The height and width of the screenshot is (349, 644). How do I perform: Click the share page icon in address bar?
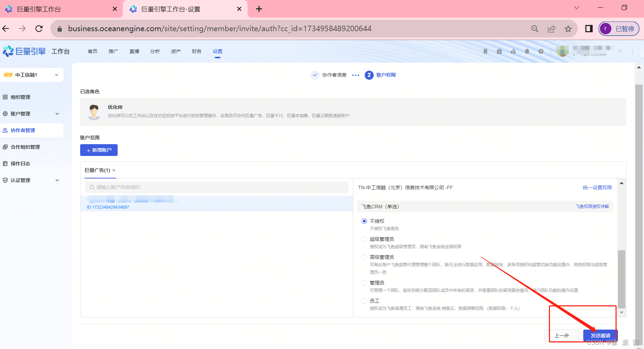(x=551, y=29)
